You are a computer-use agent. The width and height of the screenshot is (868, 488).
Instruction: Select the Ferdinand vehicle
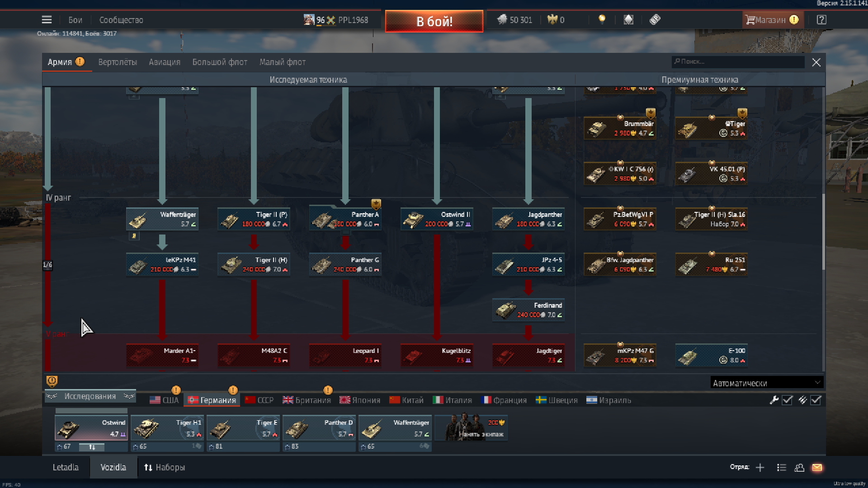point(528,310)
